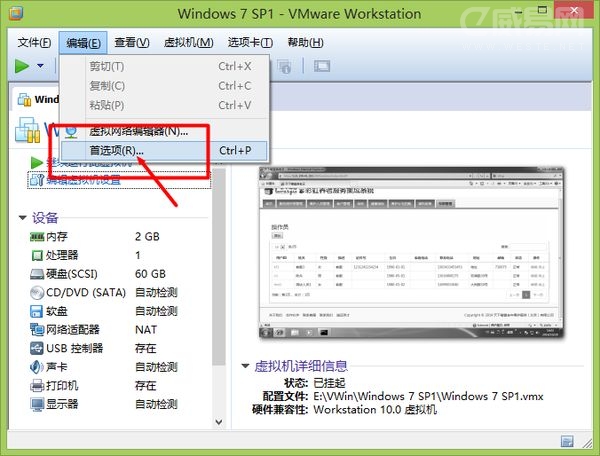Open the 文件(F) menu
This screenshot has height=456, width=600.
click(35, 42)
